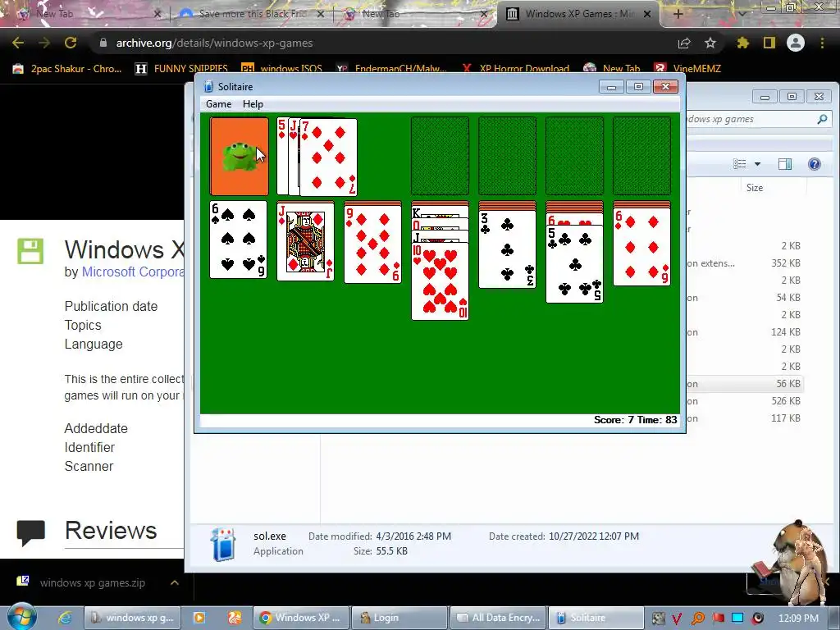Toggle the Explorer preview pane icon
840x630 pixels.
785,164
